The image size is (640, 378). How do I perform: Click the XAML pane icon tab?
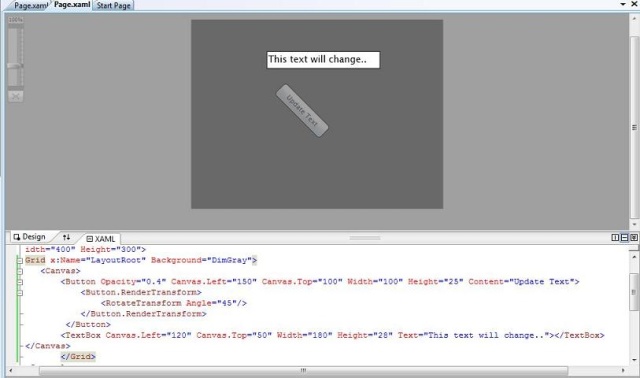click(101, 239)
